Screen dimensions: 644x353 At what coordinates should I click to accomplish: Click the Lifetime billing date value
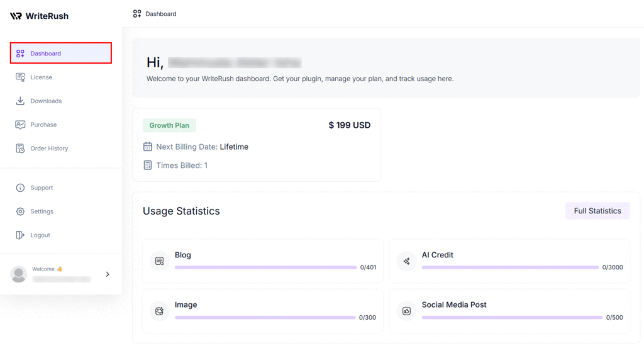pos(234,147)
